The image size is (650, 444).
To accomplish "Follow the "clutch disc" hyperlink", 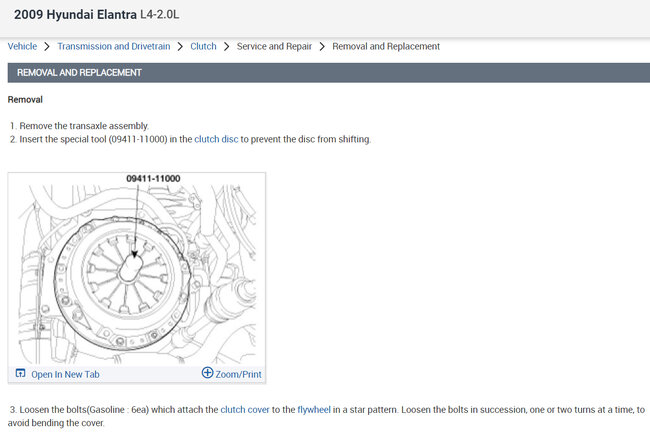I will tap(216, 139).
